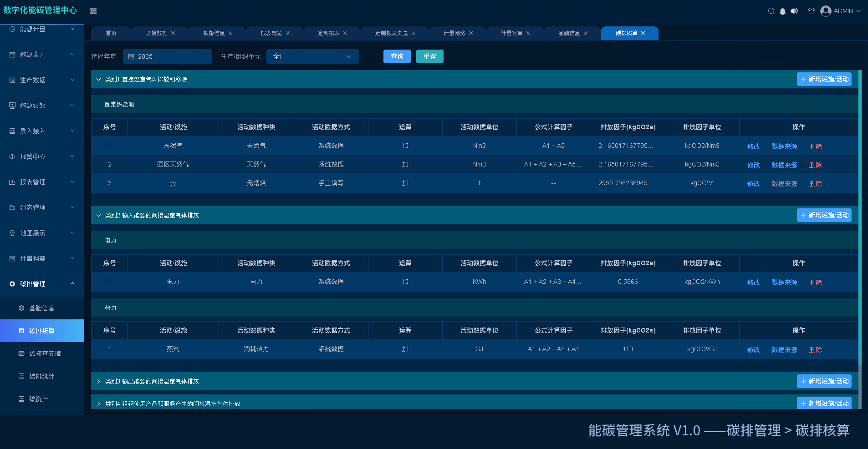Switch to the 计量器具 tab
The image size is (868, 449).
512,33
